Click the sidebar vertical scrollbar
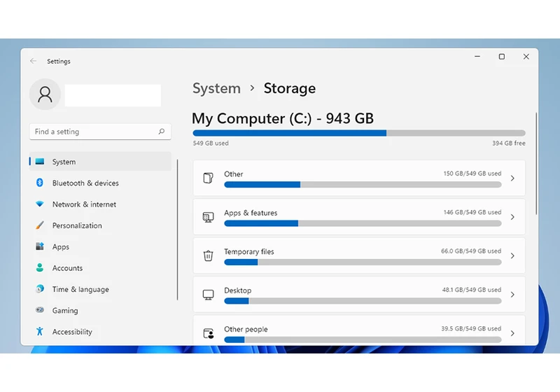The height and width of the screenshot is (392, 560). click(x=177, y=230)
